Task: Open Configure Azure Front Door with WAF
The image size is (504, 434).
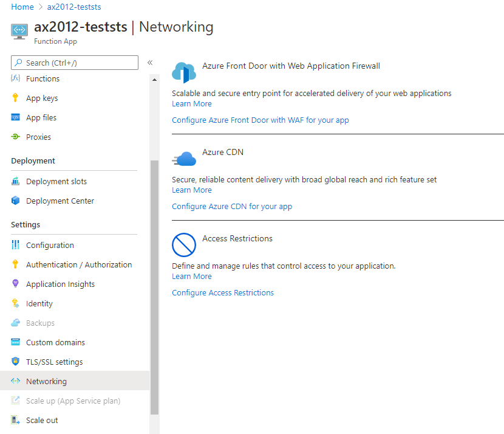Action: tap(261, 120)
